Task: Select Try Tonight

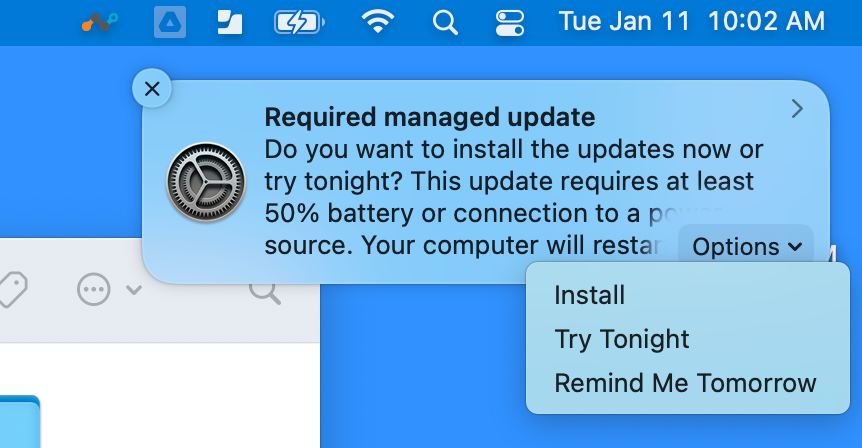Action: point(622,339)
